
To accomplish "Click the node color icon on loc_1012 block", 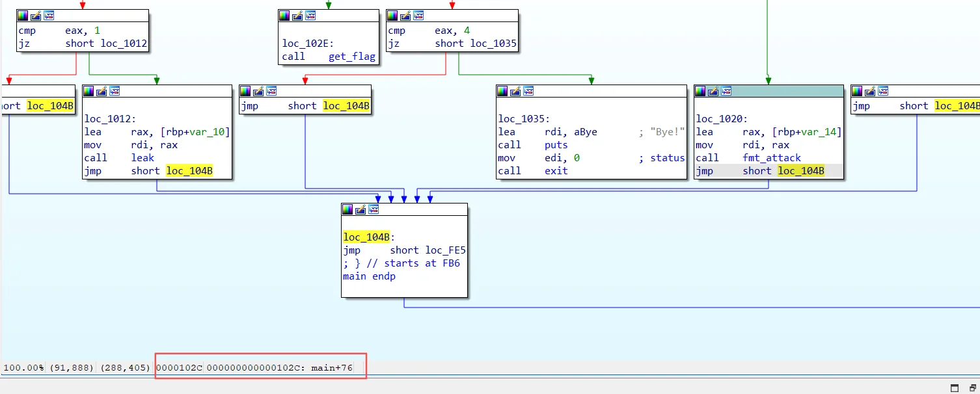I will (x=88, y=91).
